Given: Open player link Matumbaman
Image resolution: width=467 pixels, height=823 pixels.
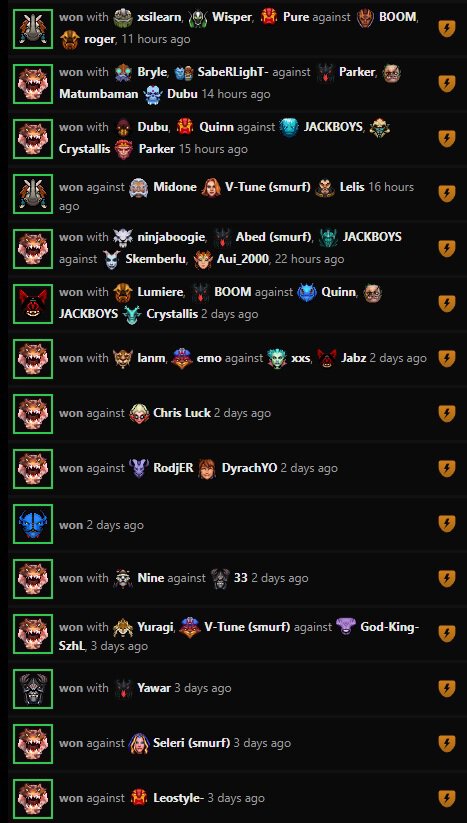Looking at the screenshot, I should 99,94.
